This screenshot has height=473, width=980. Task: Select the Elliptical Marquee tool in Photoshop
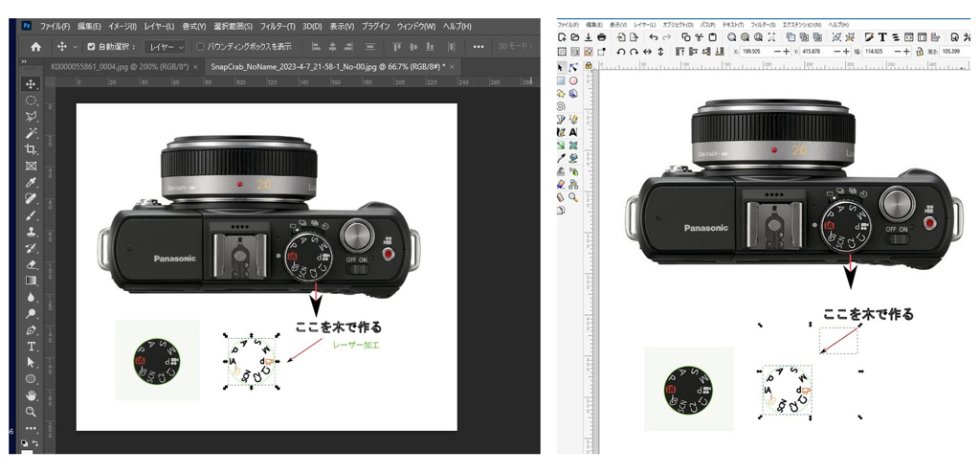[x=30, y=101]
